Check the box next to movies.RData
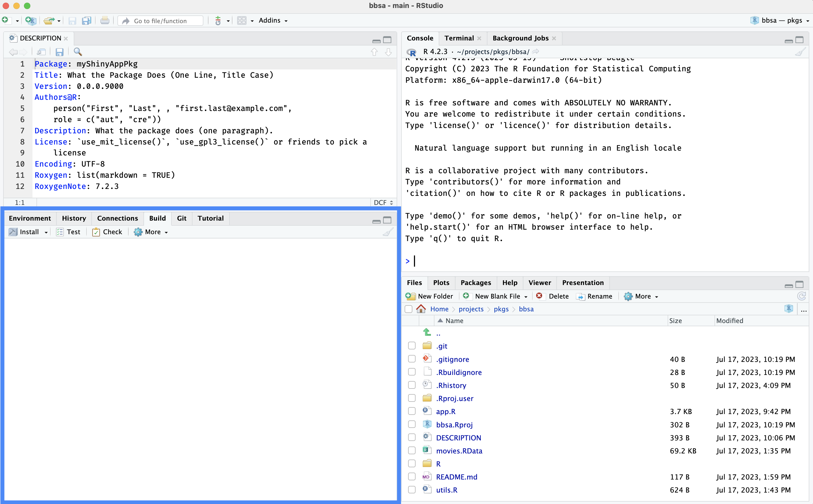The image size is (813, 504). tap(412, 450)
